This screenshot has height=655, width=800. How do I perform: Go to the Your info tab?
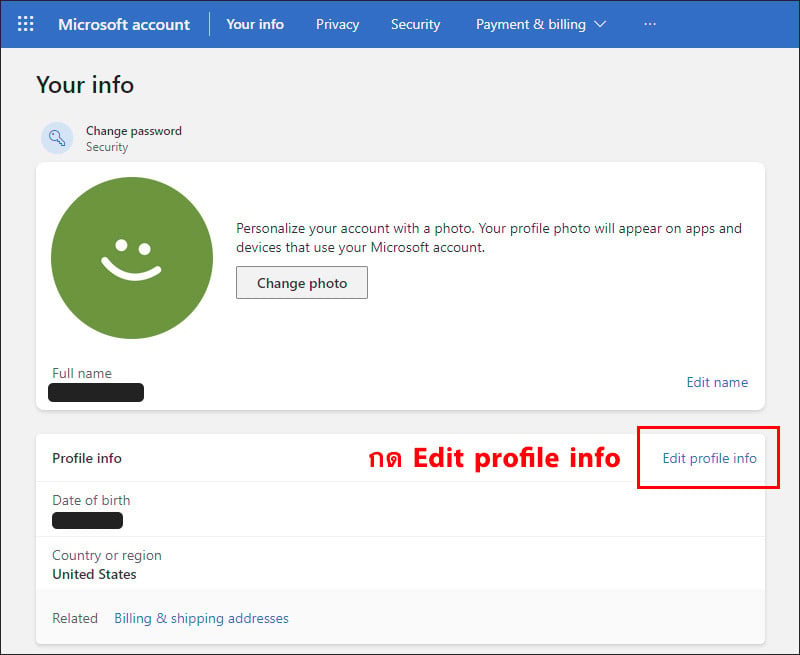pos(255,24)
